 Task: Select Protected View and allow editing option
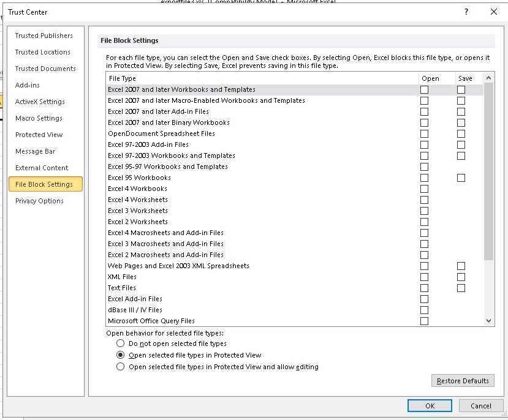point(120,366)
